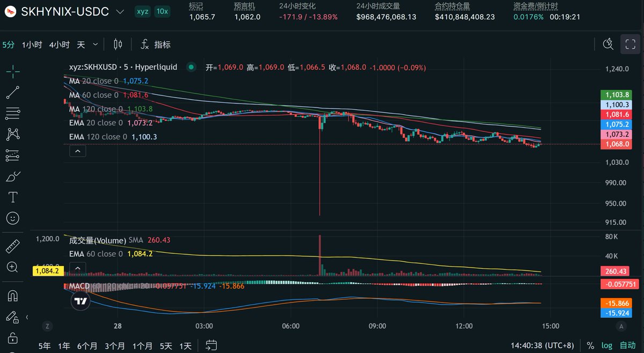Click the 24小时成交量 volume value
The width and height of the screenshot is (644, 353).
tap(386, 17)
